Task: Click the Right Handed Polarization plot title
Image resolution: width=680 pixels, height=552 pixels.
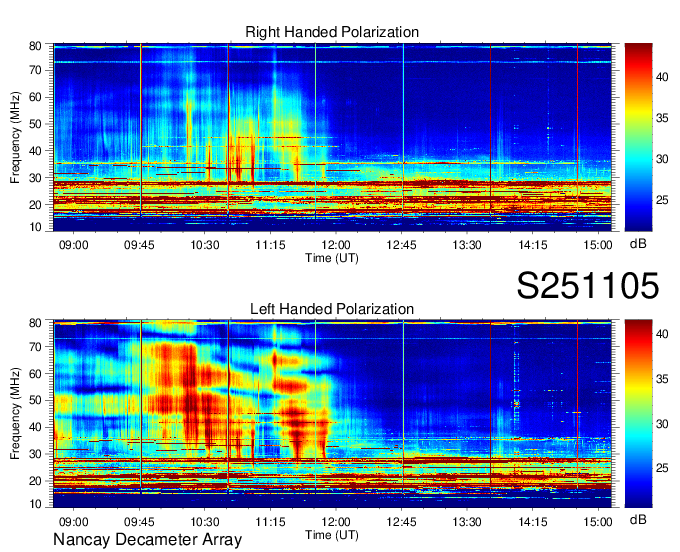Action: (x=332, y=33)
